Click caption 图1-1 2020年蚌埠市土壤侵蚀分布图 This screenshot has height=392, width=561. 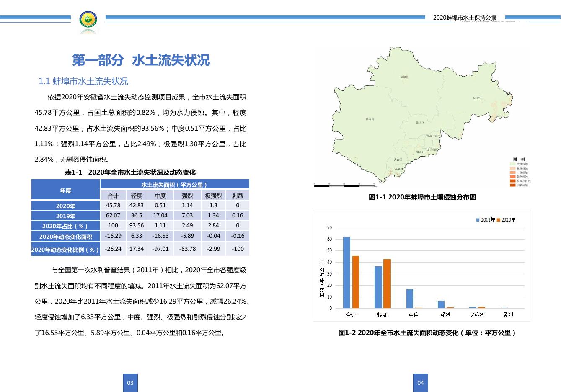pyautogui.click(x=422, y=197)
